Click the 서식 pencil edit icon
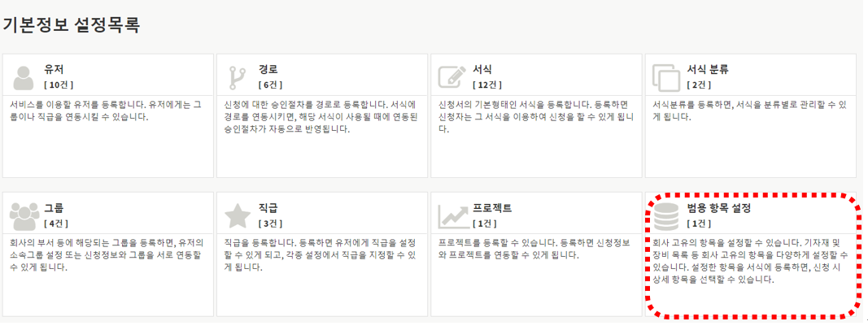The height and width of the screenshot is (330, 868). (x=452, y=76)
